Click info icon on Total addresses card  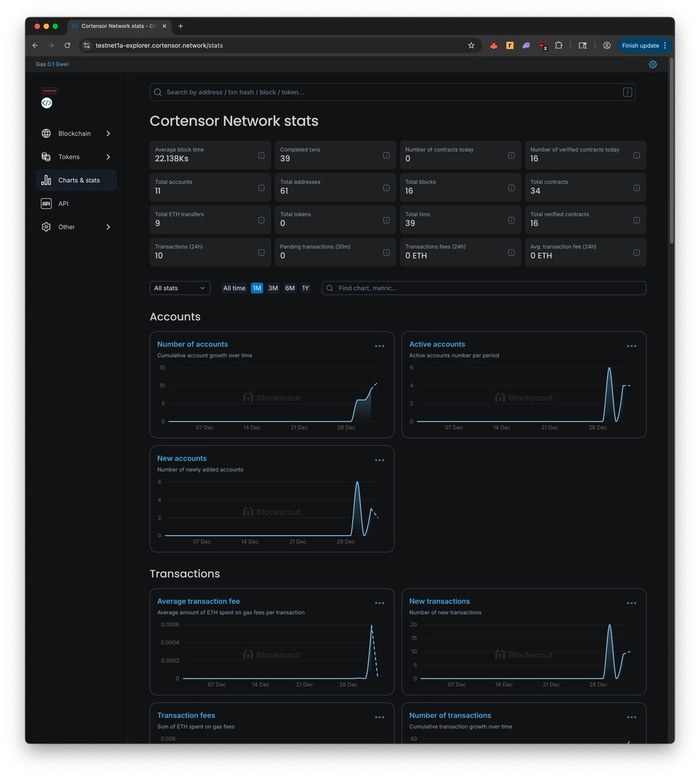pos(386,188)
